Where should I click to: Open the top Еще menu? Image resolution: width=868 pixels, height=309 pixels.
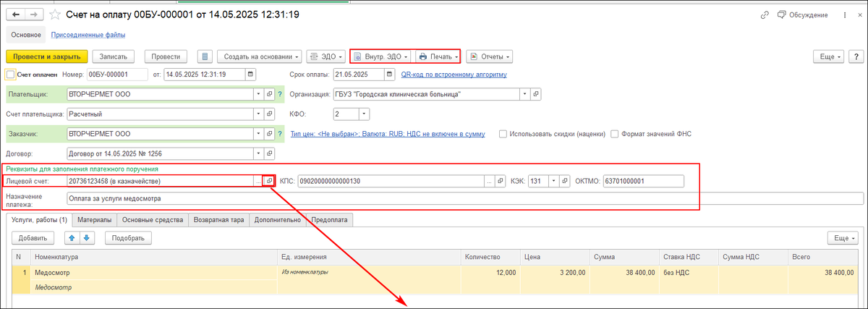click(x=828, y=56)
